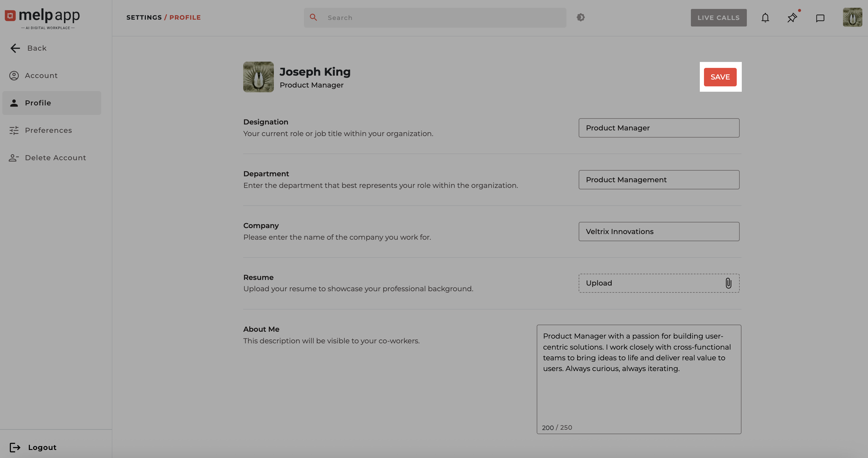Image resolution: width=868 pixels, height=458 pixels.
Task: Click the melp app logo
Action: click(x=43, y=18)
